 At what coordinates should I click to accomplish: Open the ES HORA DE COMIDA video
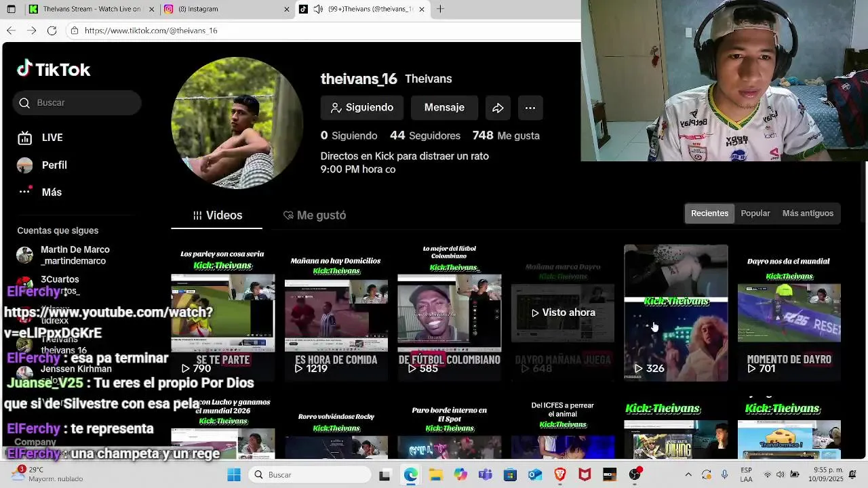pyautogui.click(x=336, y=312)
